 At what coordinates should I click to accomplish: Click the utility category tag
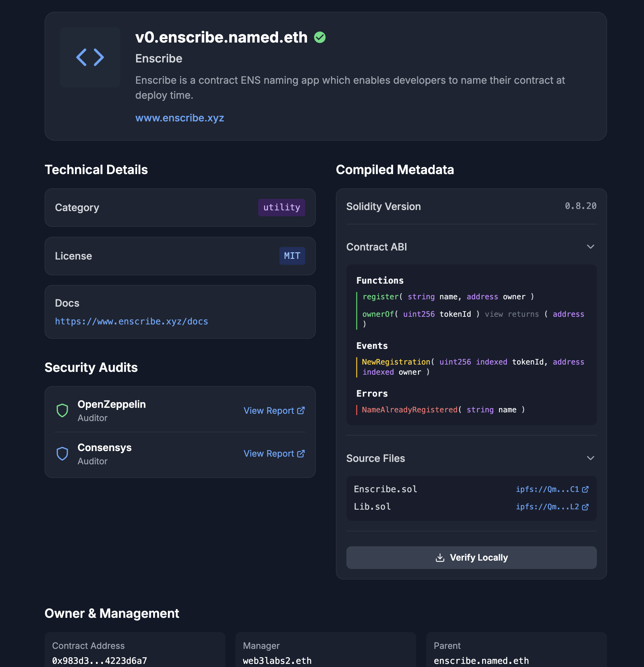pyautogui.click(x=282, y=208)
